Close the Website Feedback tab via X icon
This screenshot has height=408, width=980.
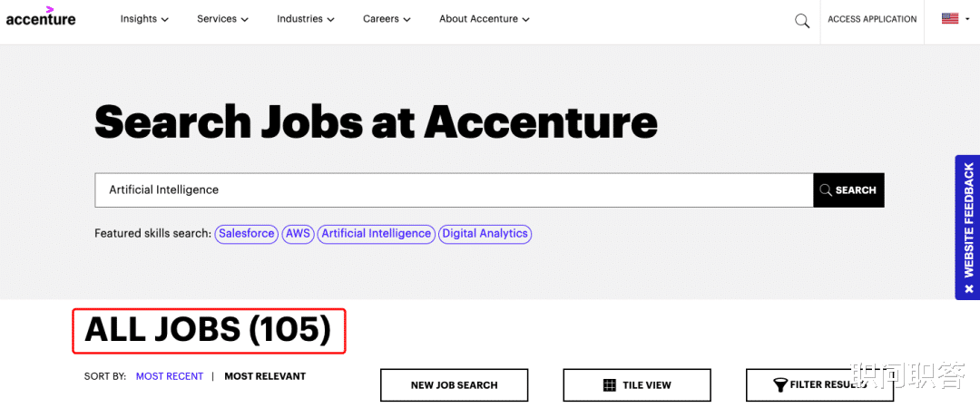[968, 288]
